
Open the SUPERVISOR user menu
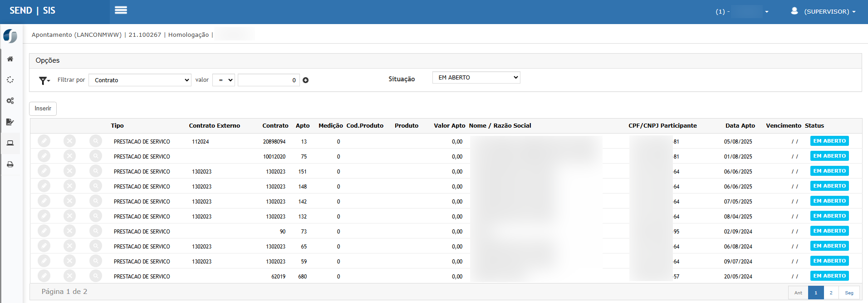pyautogui.click(x=824, y=11)
